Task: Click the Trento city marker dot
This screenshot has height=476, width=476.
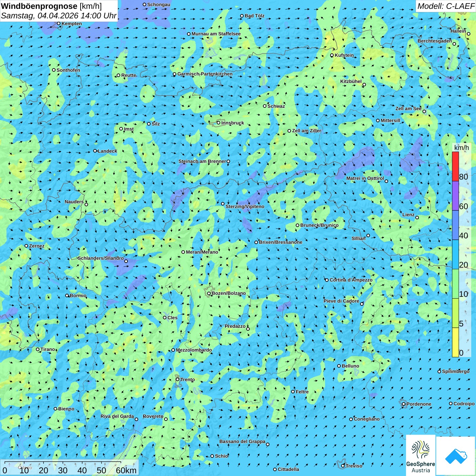Action: tap(177, 379)
